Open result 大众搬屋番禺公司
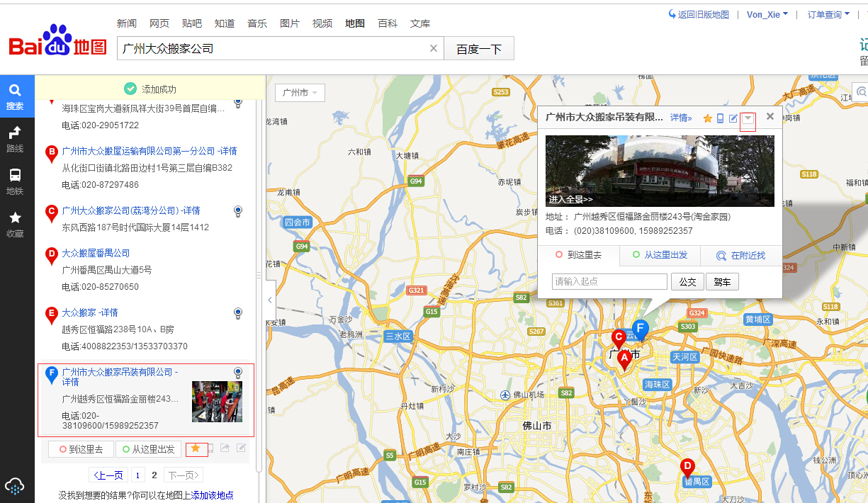Screen dimensions: 868x503 [96, 253]
